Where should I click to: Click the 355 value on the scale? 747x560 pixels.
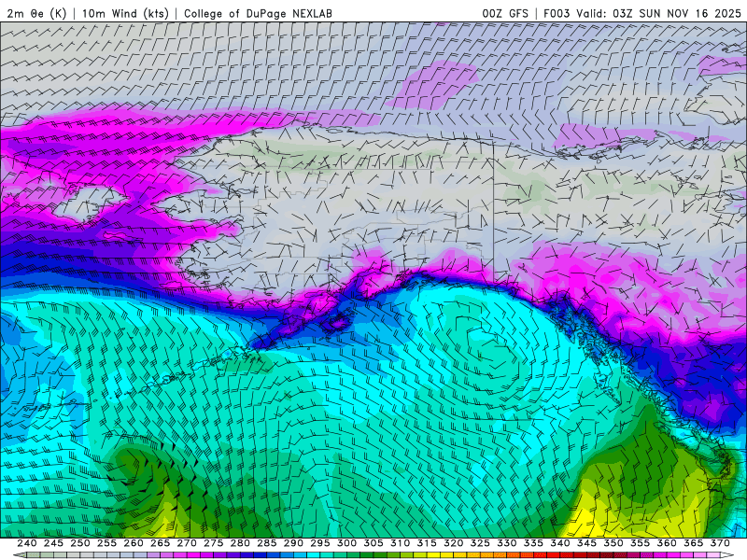click(641, 543)
